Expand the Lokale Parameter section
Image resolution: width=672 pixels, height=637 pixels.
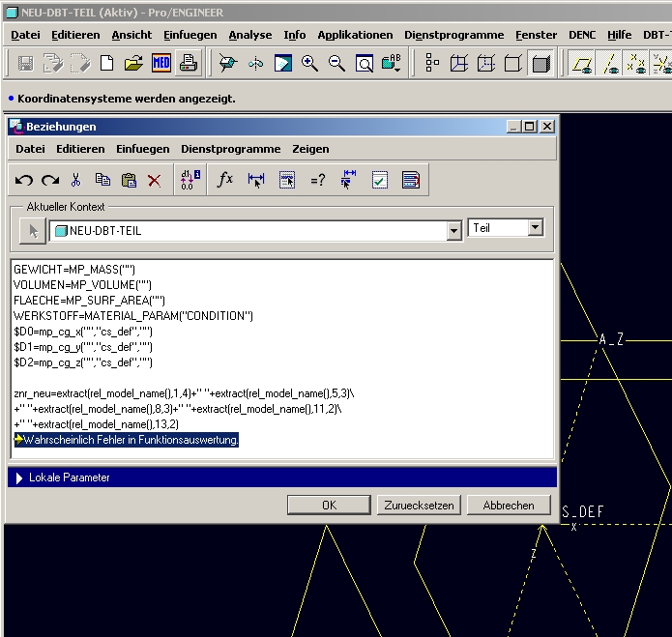point(19,478)
